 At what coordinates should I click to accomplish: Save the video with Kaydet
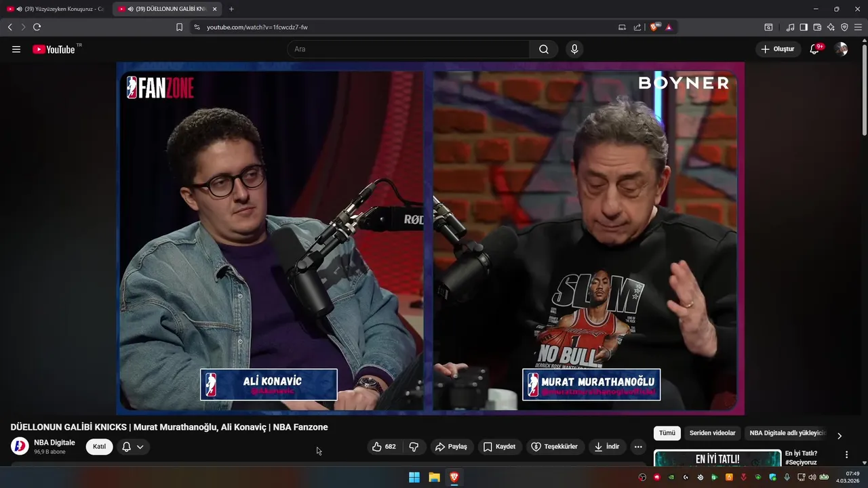(x=500, y=447)
